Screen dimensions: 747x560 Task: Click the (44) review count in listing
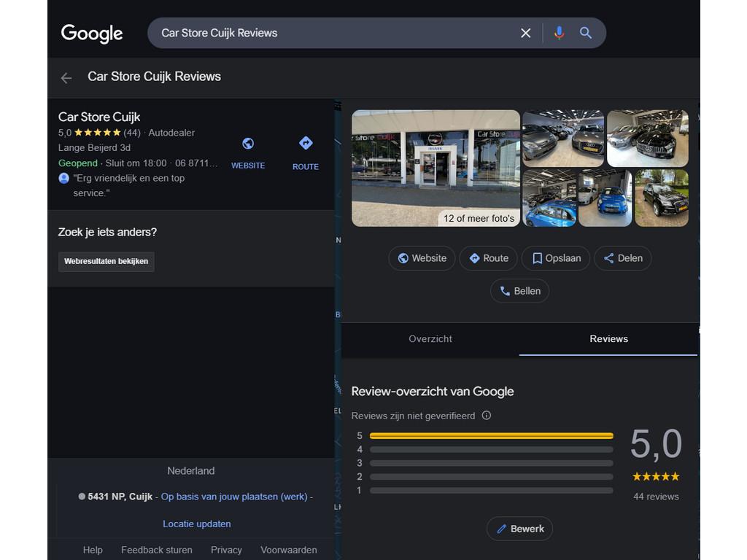pos(132,133)
